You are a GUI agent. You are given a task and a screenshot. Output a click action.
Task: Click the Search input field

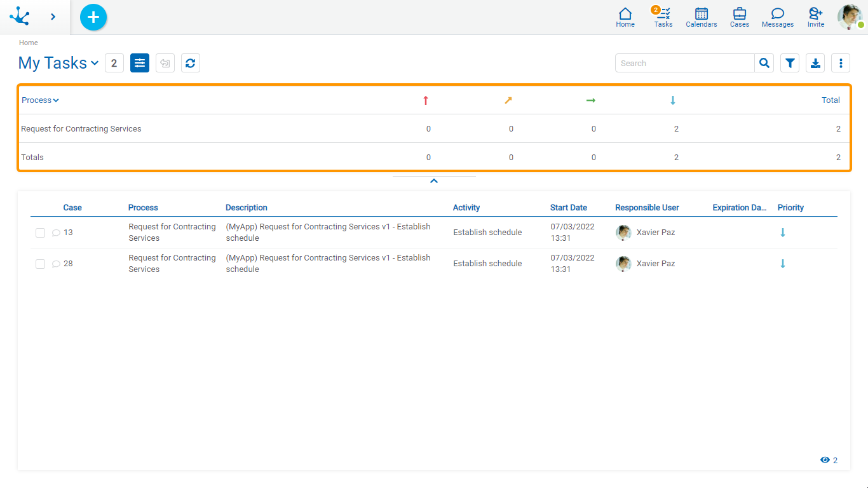[x=684, y=63]
